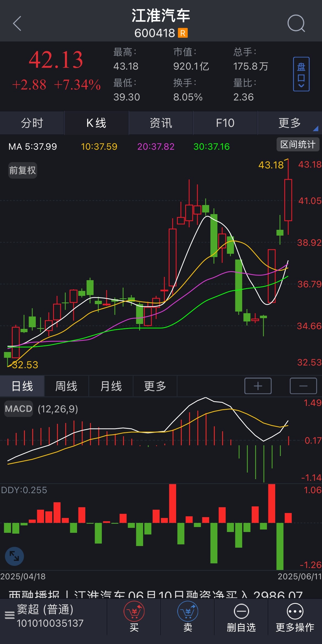This screenshot has width=322, height=644.
Task: Zoom in the chart with plus button
Action: [258, 386]
